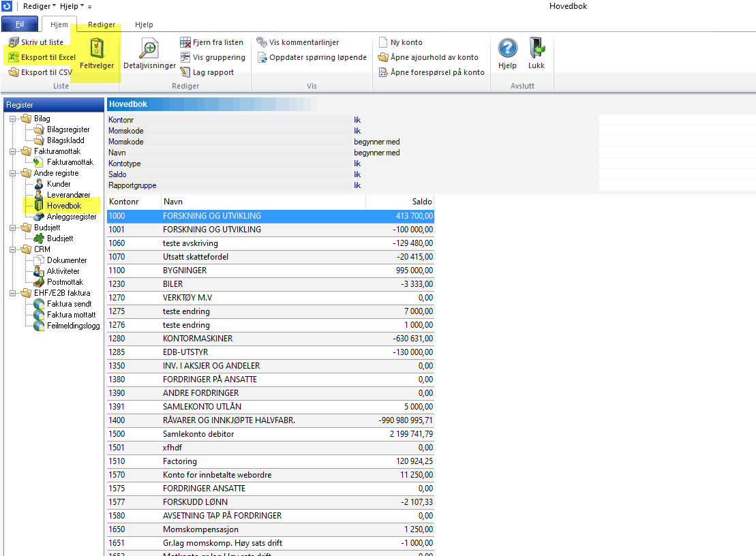Collapse the Andre registre tree folder
Screen dimensions: 756x556
pos(13,174)
